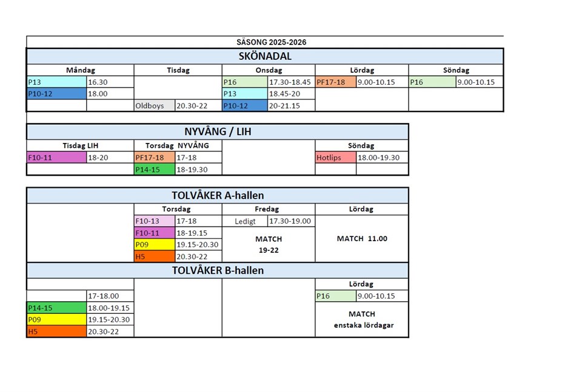582x392 pixels.
Task: Click the 16.30 time cell under Måndag
Action: click(x=110, y=82)
